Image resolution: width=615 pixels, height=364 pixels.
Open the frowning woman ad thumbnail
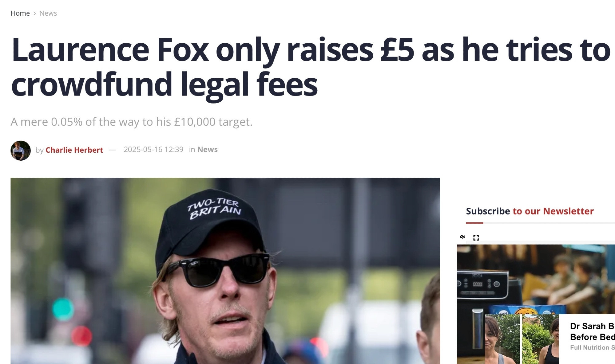502,339
